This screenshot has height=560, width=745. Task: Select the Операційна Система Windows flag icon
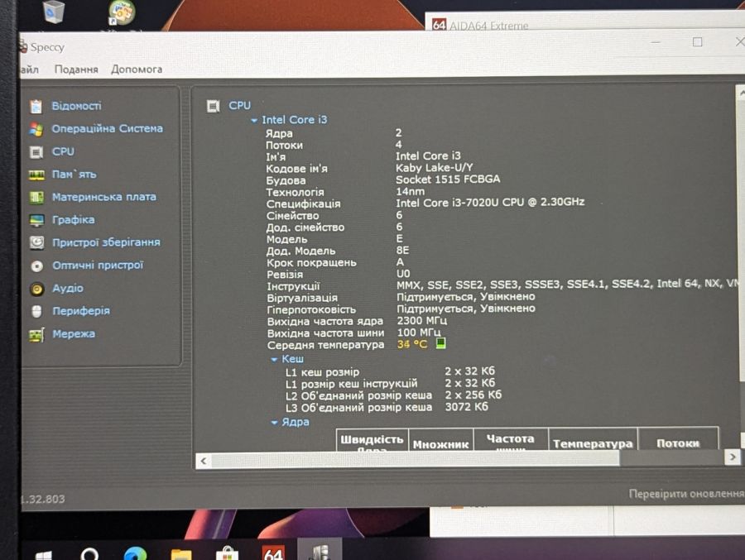36,129
